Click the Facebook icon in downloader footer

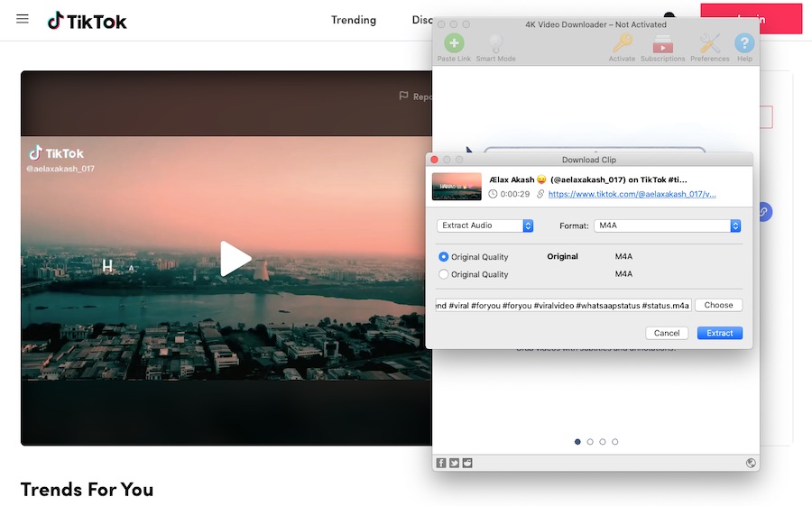pos(440,463)
